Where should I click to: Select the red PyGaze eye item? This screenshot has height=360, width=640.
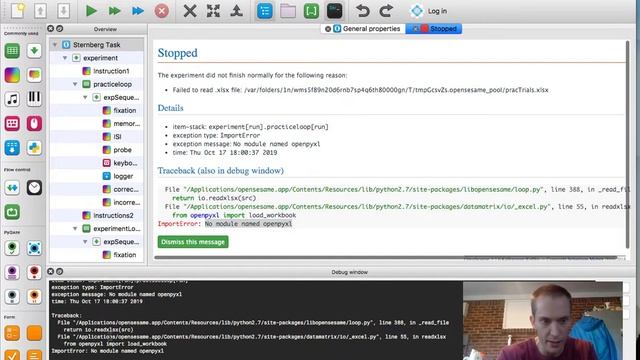pos(34,272)
